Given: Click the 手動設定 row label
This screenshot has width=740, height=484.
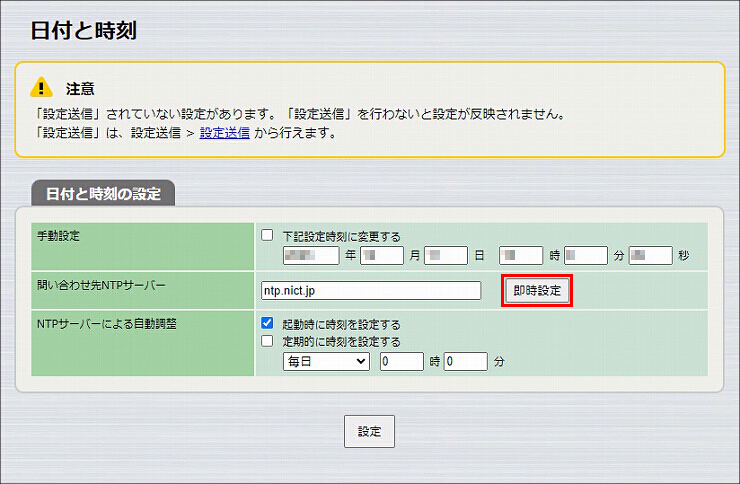Looking at the screenshot, I should pos(59,236).
